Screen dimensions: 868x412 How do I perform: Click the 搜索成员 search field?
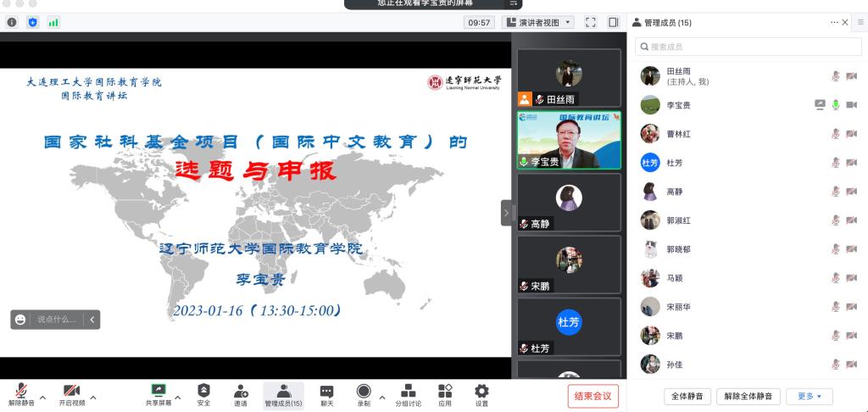pyautogui.click(x=746, y=47)
